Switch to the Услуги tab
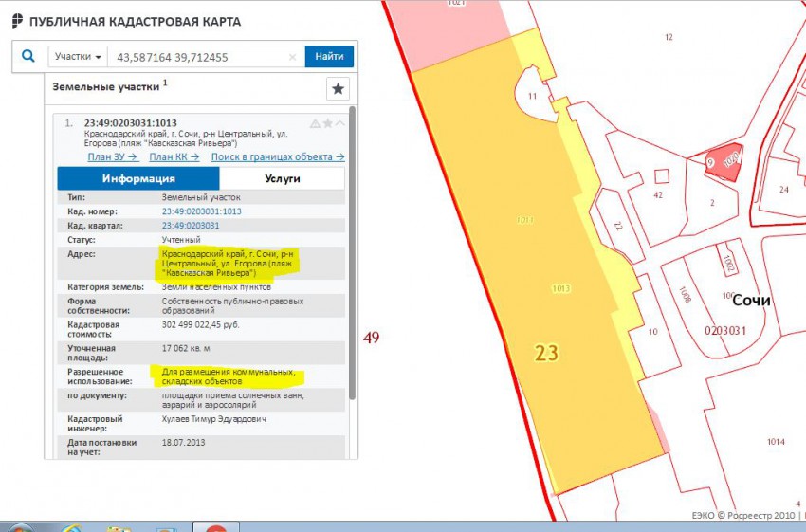The width and height of the screenshot is (806, 532). point(282,178)
